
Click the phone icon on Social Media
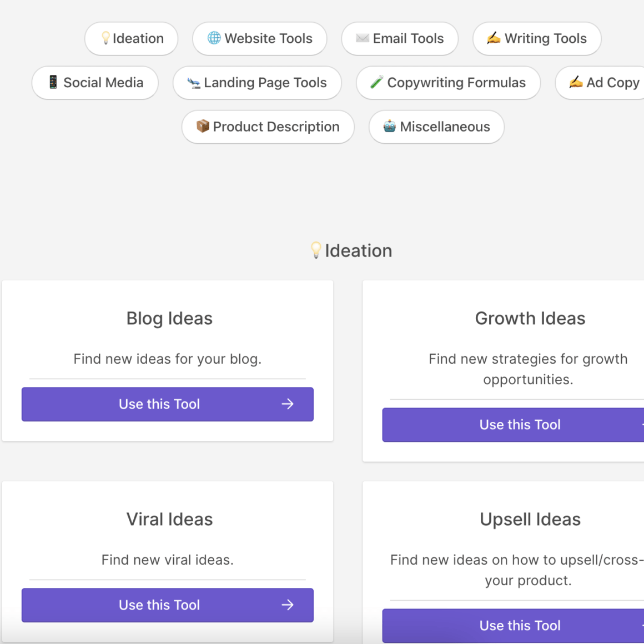[53, 82]
